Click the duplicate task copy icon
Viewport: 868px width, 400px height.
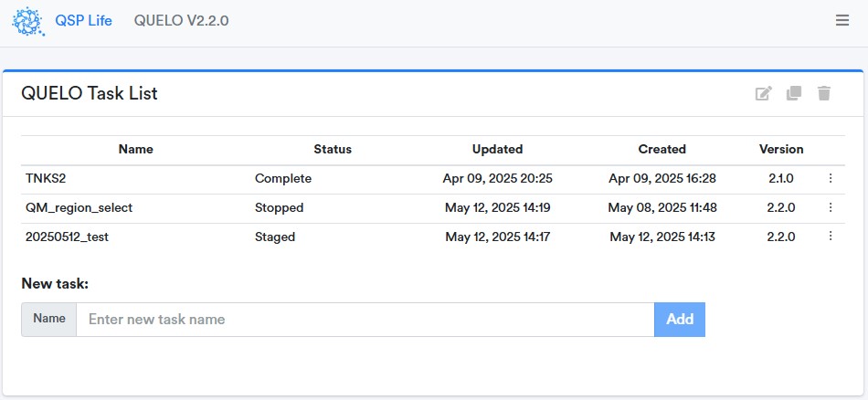point(794,93)
